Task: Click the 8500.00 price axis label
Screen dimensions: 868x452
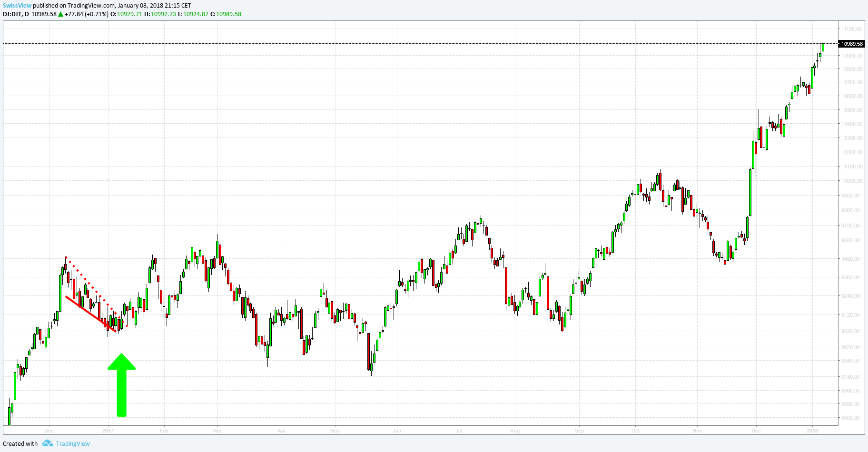Action: point(851,418)
